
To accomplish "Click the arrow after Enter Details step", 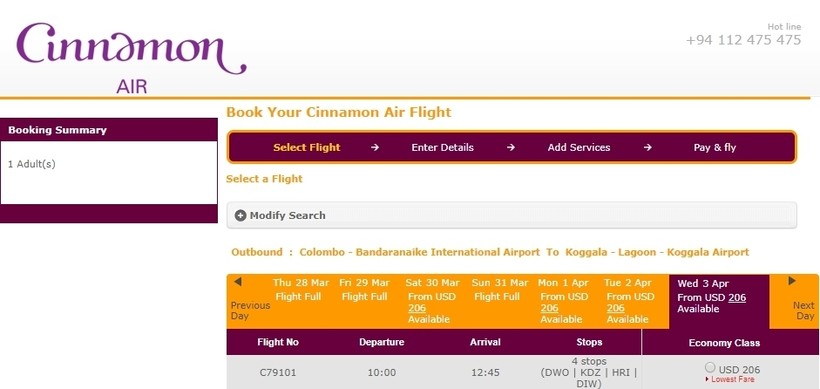I will [x=510, y=147].
